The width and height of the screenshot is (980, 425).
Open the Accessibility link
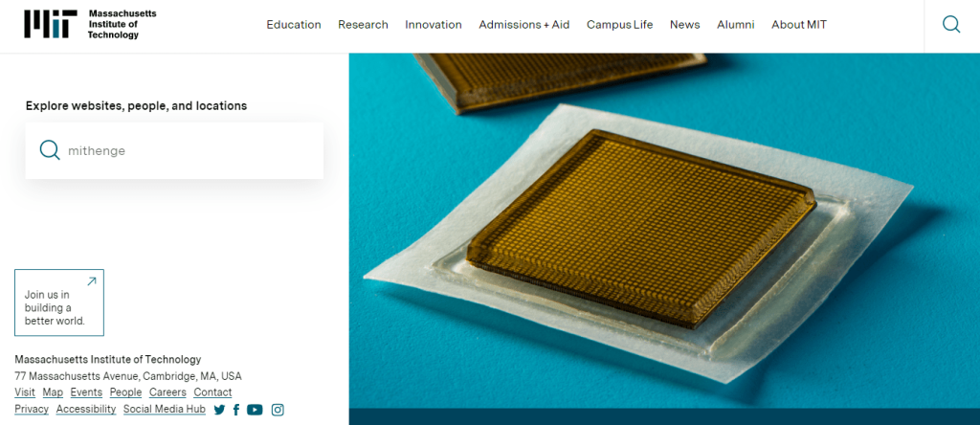pyautogui.click(x=86, y=409)
